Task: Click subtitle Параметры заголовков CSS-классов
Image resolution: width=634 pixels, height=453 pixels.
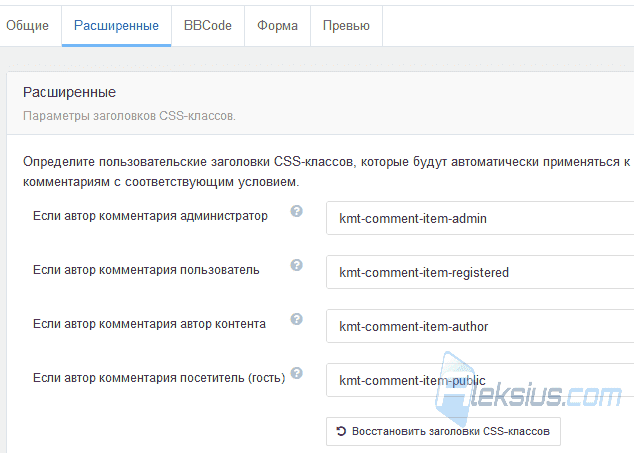Action: [x=129, y=116]
